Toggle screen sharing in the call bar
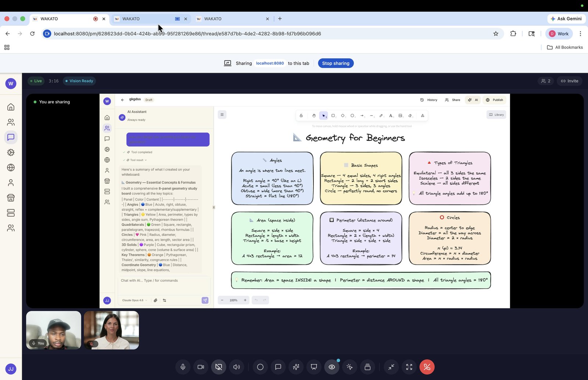The width and height of the screenshot is (588, 380). [219, 367]
